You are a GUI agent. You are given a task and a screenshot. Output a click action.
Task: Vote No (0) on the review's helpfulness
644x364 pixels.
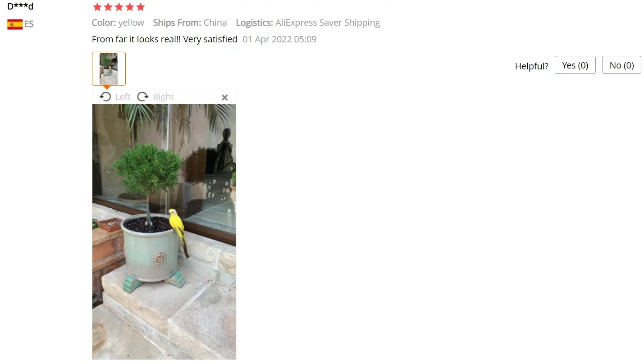click(x=621, y=65)
